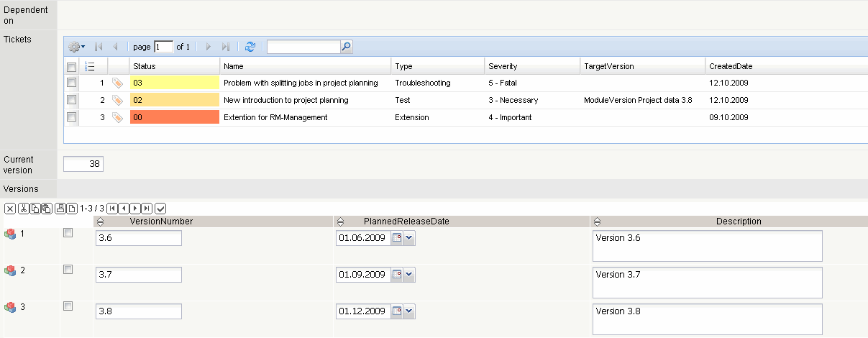The width and height of the screenshot is (868, 338).
Task: Click the checkmark confirm icon in Versions toolbar
Action: click(161, 209)
